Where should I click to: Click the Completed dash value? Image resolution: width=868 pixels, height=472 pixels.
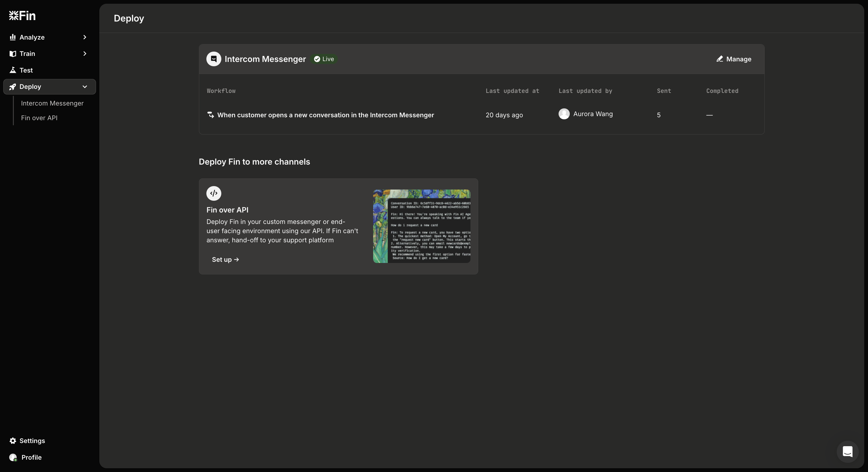point(709,115)
